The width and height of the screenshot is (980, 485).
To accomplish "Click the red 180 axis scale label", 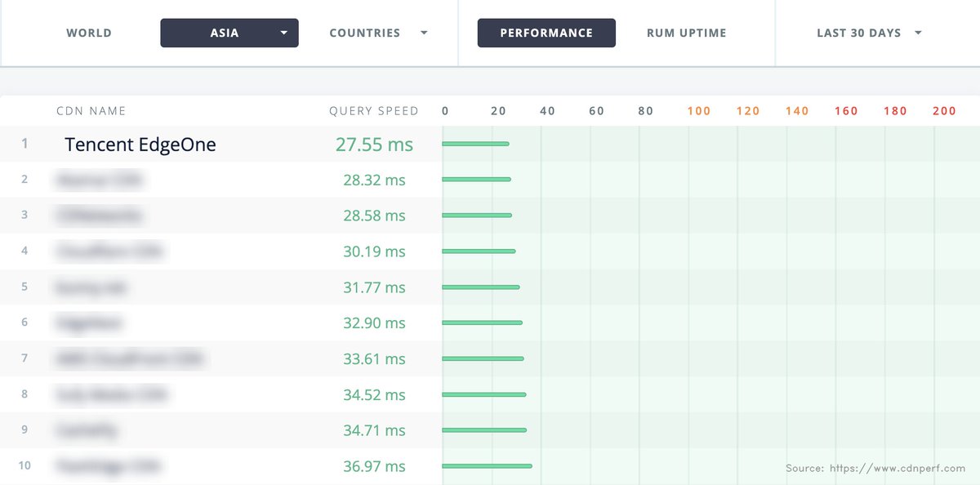I will coord(895,111).
